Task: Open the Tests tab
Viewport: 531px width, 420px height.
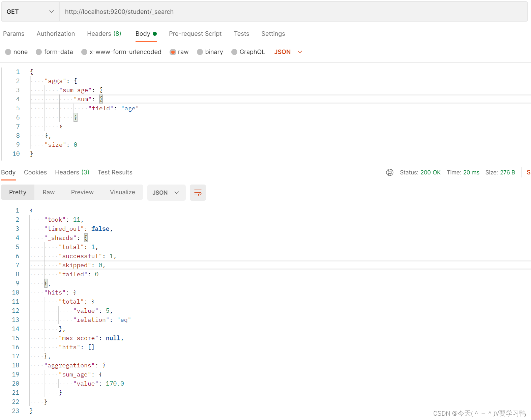Action: point(241,34)
